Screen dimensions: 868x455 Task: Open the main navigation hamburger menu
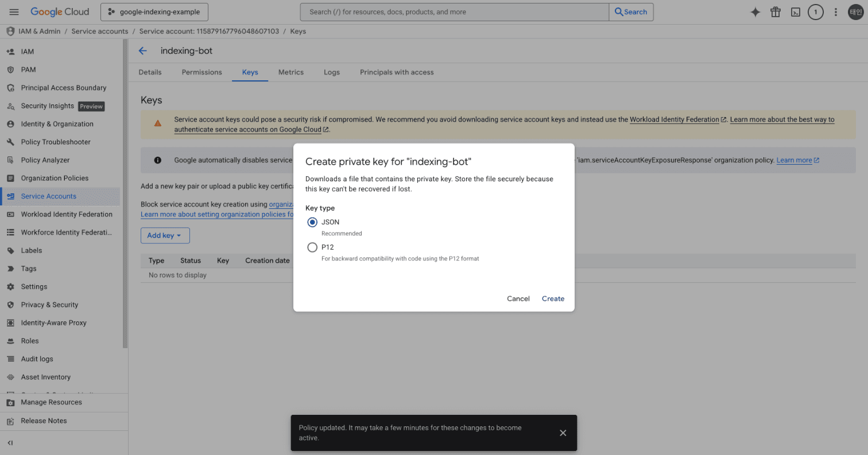(x=14, y=12)
